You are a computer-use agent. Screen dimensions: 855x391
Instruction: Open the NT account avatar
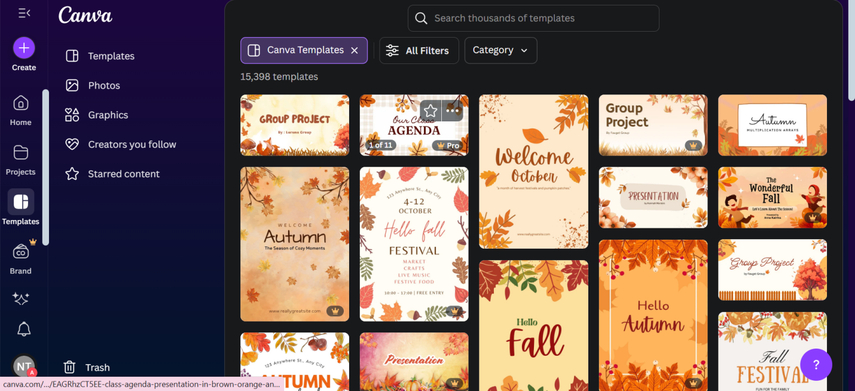coord(24,366)
